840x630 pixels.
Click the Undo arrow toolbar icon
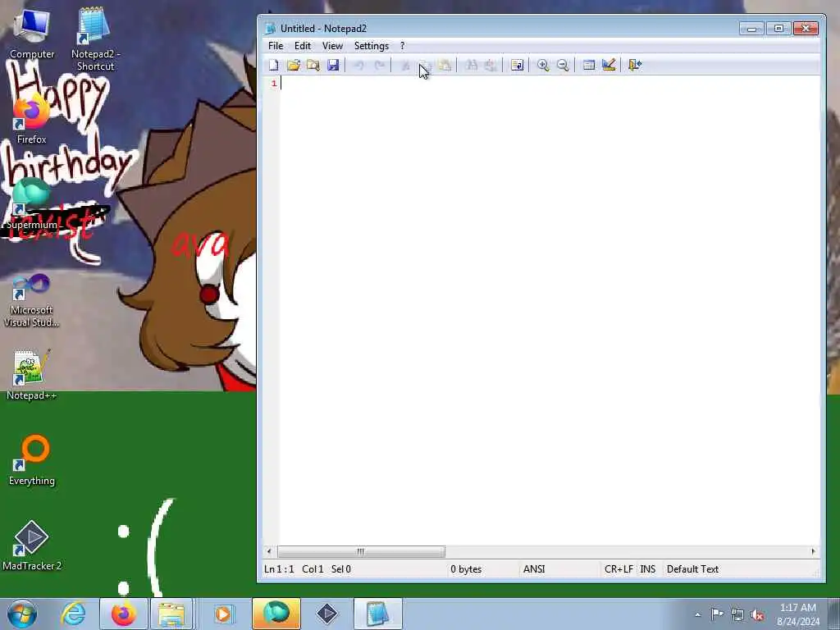pyautogui.click(x=359, y=66)
